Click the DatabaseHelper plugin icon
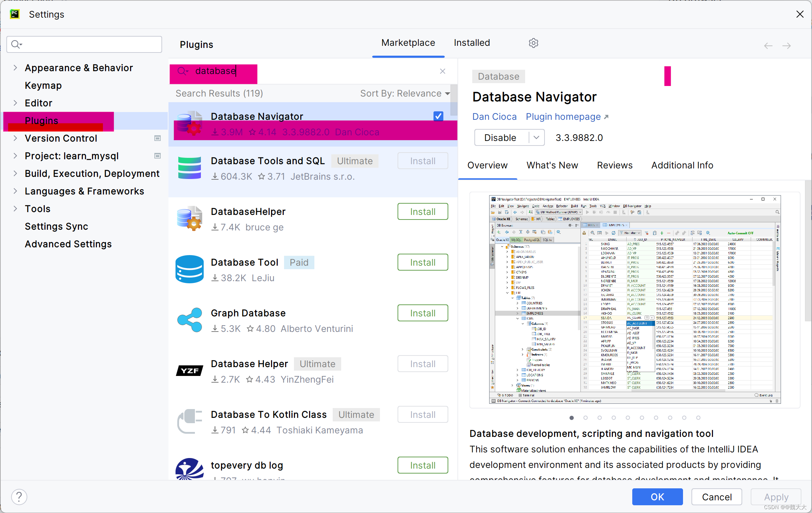The image size is (812, 513). click(190, 218)
